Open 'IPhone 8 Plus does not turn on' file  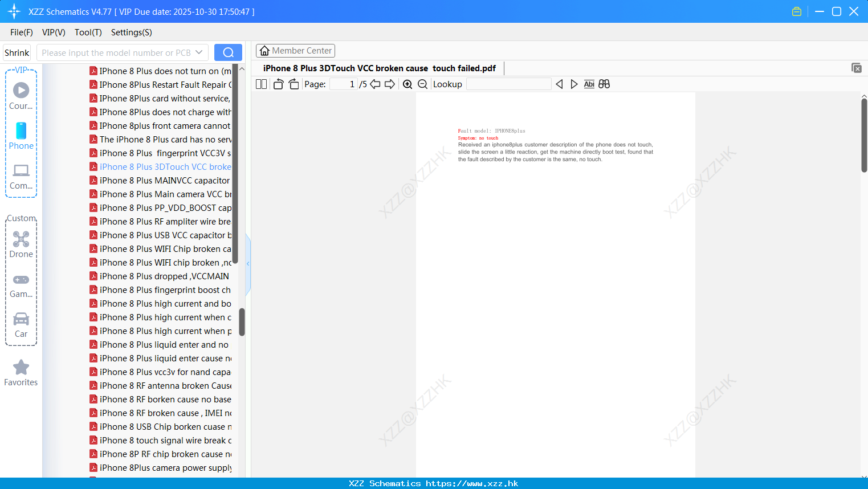[x=160, y=71]
